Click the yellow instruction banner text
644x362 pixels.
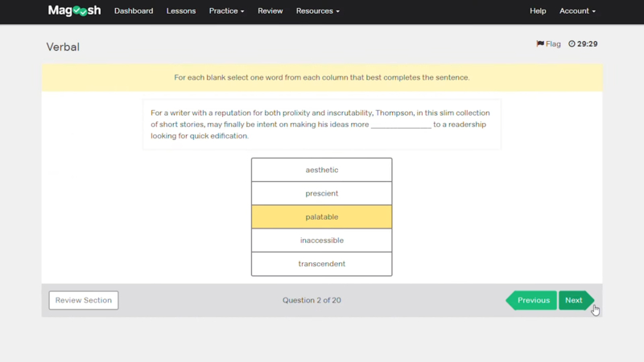point(321,77)
